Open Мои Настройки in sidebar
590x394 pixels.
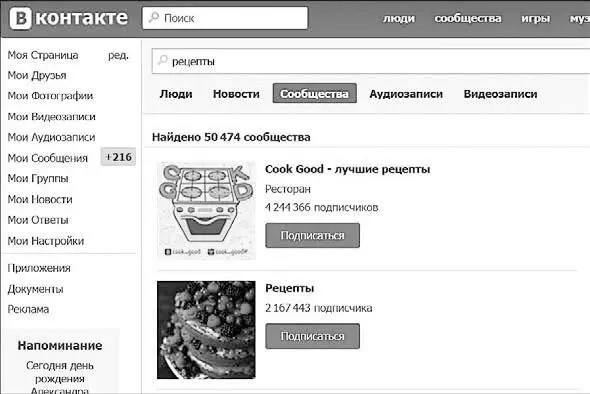pos(46,241)
